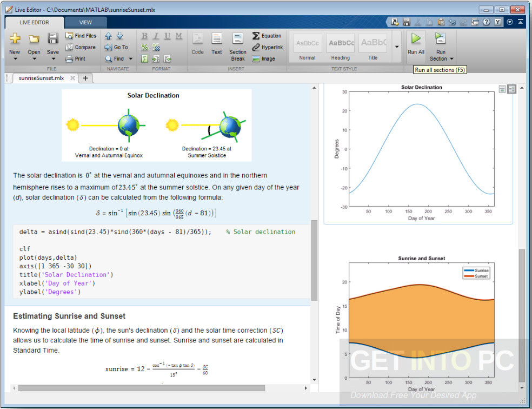The width and height of the screenshot is (532, 409).
Task: Select the sunriseSunset.mlx document tab
Action: pyautogui.click(x=41, y=78)
